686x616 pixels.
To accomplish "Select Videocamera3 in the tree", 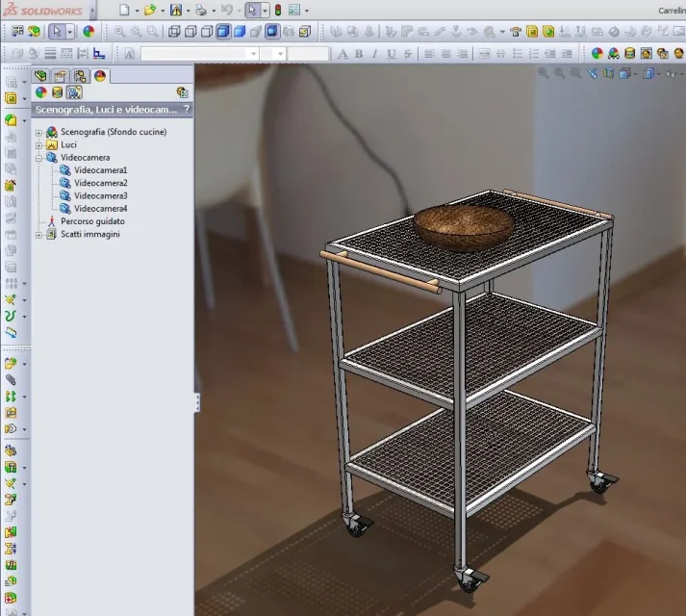I will [100, 195].
